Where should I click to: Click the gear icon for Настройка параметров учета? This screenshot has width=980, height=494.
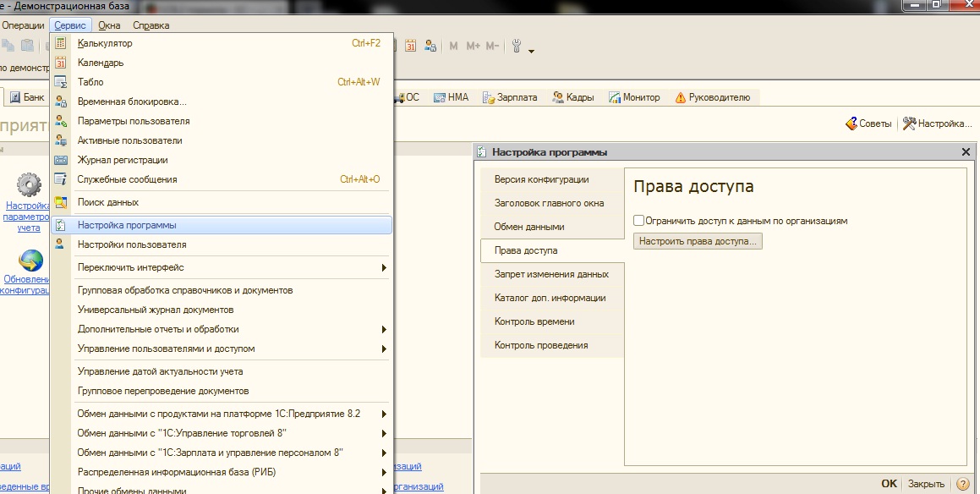[x=29, y=184]
